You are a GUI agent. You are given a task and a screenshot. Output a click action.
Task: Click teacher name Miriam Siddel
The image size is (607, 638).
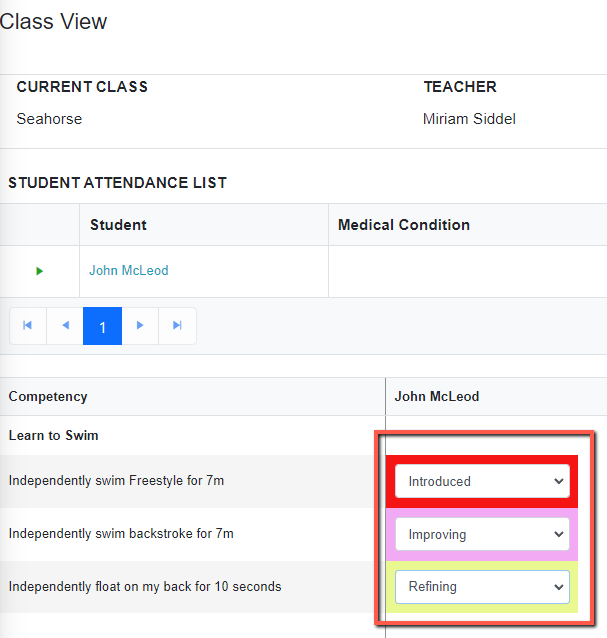pyautogui.click(x=469, y=119)
